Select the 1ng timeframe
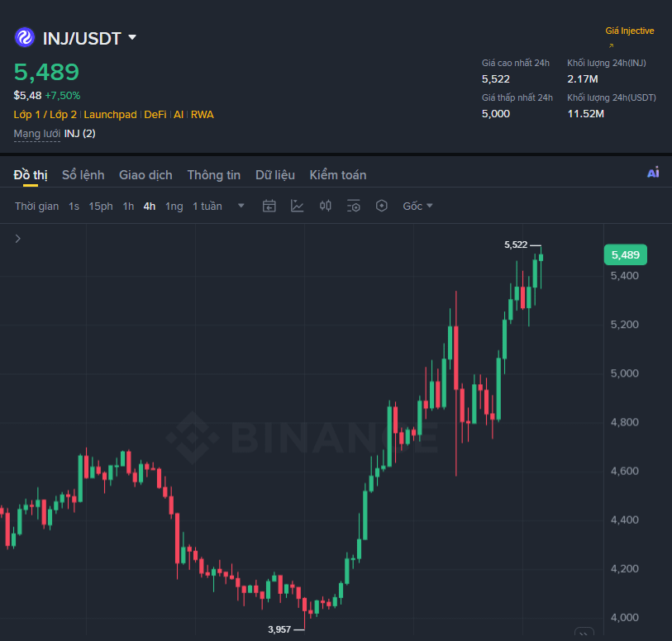 coord(174,207)
